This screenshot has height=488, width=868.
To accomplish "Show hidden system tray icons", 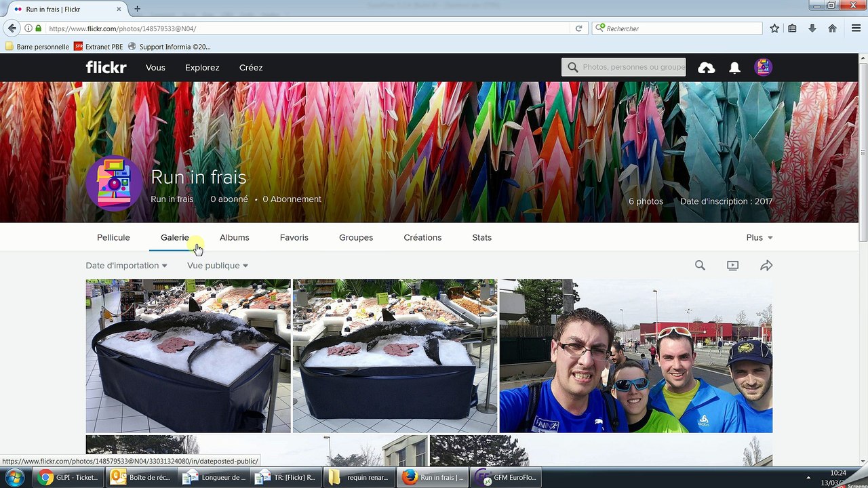I will coord(808,477).
